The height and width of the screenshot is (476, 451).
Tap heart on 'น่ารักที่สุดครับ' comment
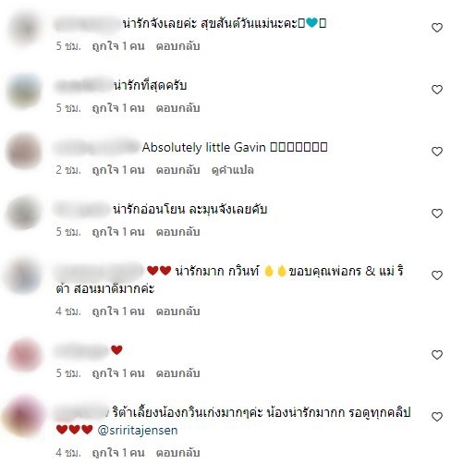pyautogui.click(x=436, y=90)
